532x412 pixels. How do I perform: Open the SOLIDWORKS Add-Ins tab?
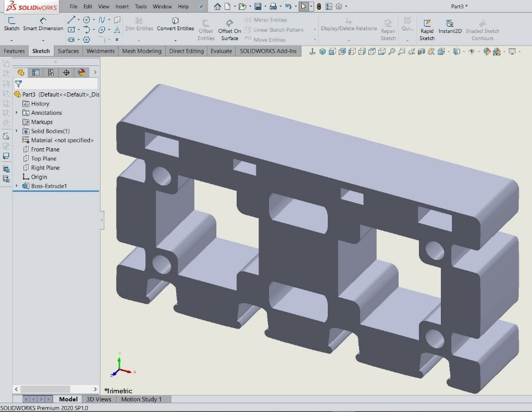pyautogui.click(x=268, y=51)
